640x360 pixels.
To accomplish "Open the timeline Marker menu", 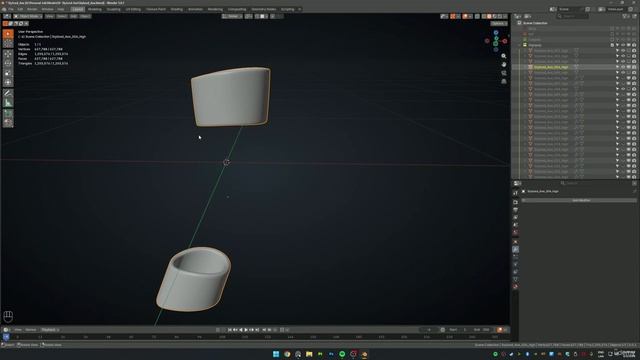I will click(x=31, y=330).
